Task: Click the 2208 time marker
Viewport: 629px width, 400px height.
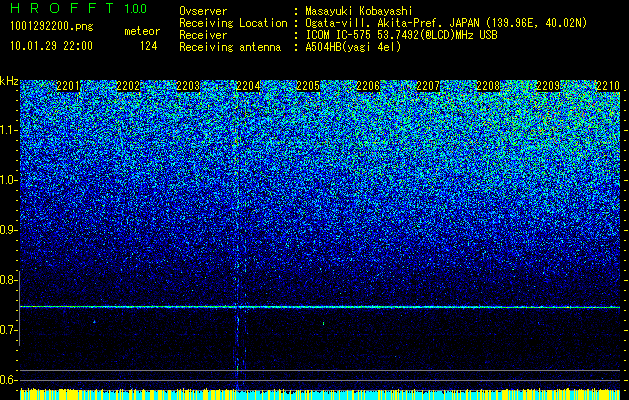Action: coord(488,86)
